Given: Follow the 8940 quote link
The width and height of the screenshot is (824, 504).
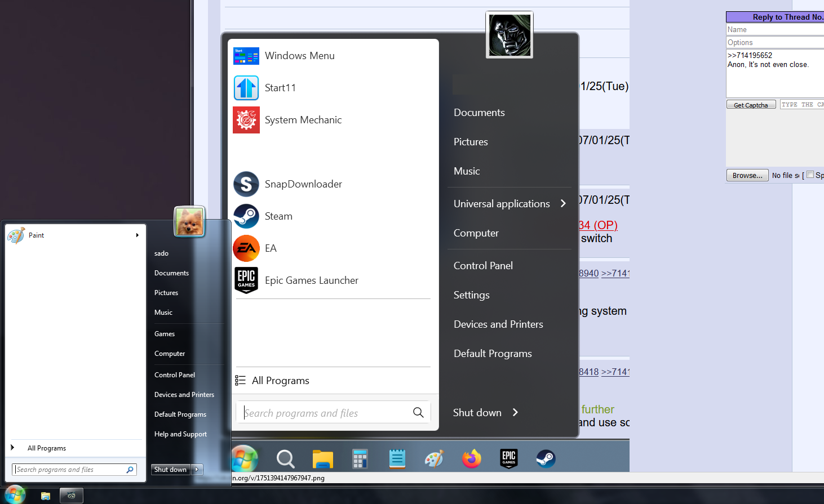Looking at the screenshot, I should click(x=589, y=274).
